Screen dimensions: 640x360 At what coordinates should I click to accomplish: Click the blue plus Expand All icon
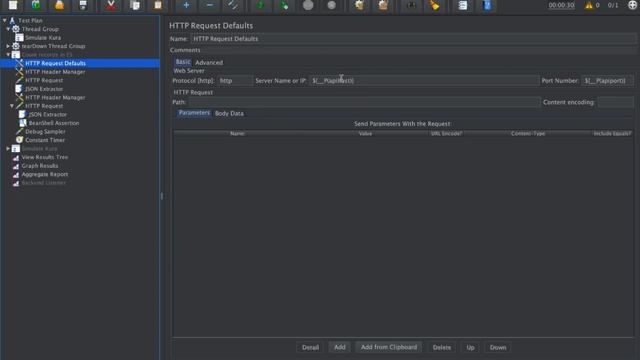coord(186,5)
